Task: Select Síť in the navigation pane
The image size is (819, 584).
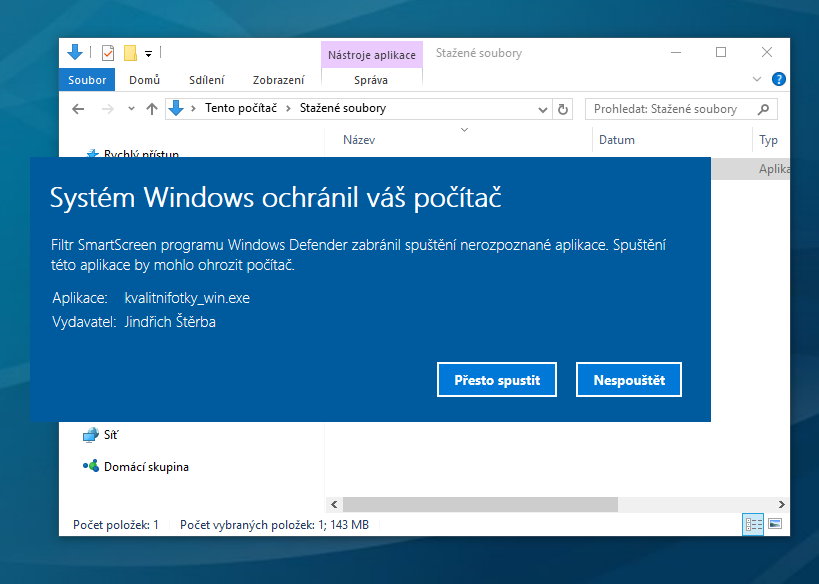Action: [x=101, y=435]
